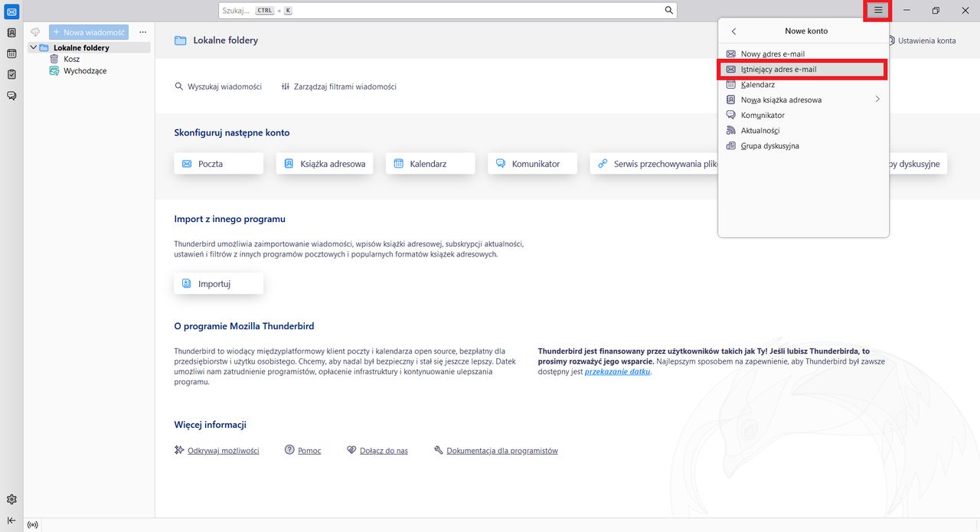
Task: Open the Tasks space icon in sidebar
Action: coord(11,74)
